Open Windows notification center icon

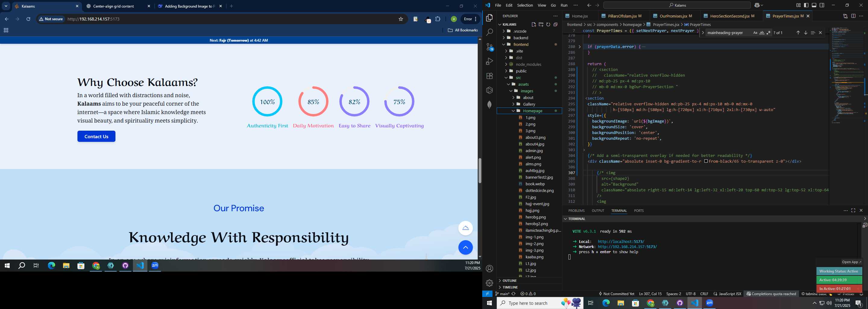pyautogui.click(x=858, y=303)
